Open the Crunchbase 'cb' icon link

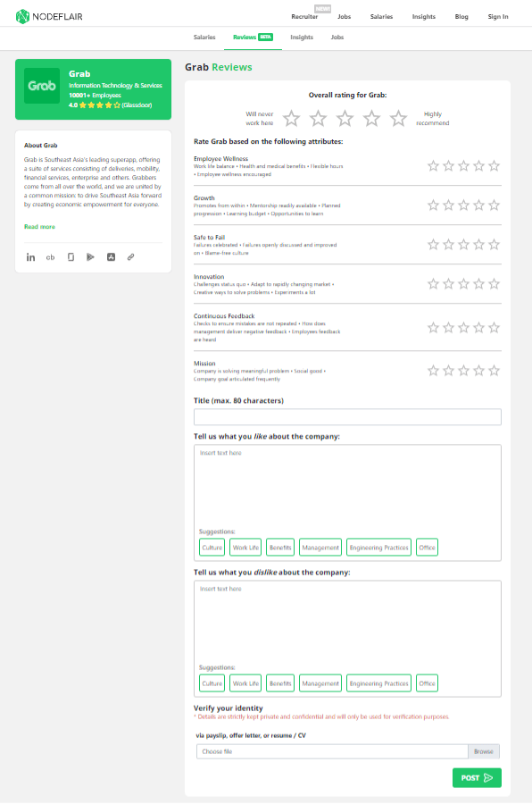pos(50,257)
